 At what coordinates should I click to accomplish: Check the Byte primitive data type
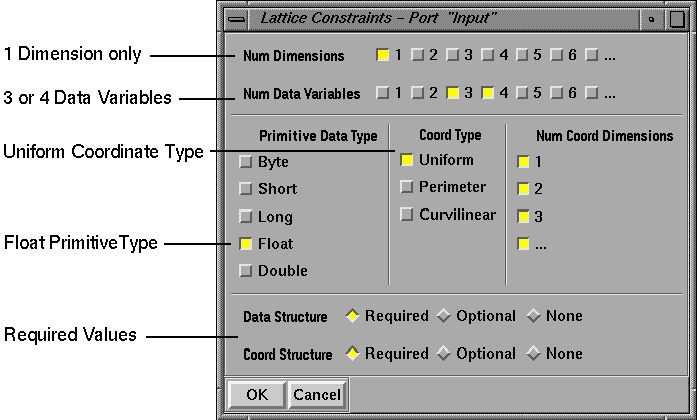(x=246, y=162)
